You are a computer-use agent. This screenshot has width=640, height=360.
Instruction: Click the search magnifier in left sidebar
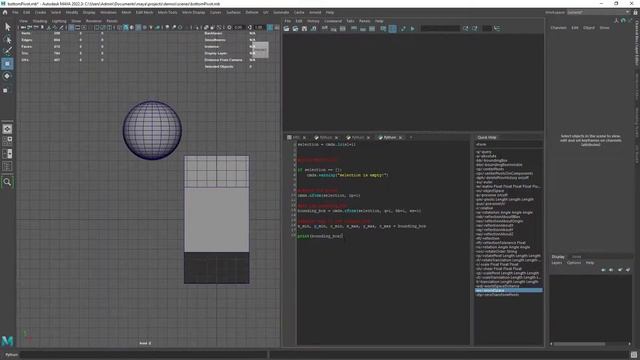pos(7,182)
